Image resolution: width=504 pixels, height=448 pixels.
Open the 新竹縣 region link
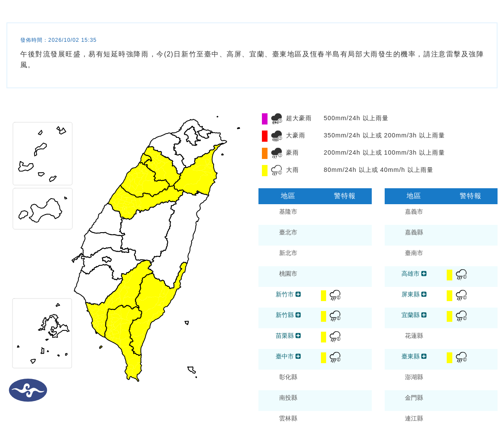click(284, 315)
